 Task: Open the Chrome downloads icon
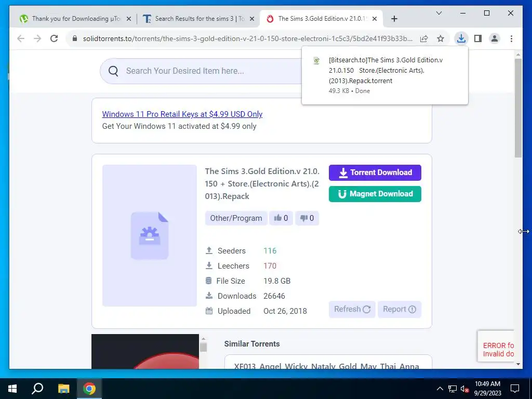461,38
